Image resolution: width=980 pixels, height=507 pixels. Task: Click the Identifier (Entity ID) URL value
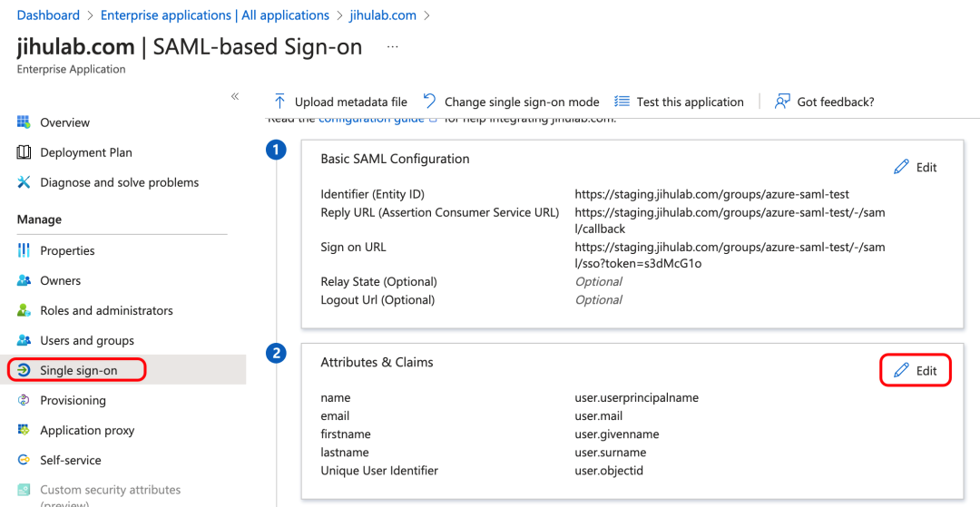tap(712, 194)
